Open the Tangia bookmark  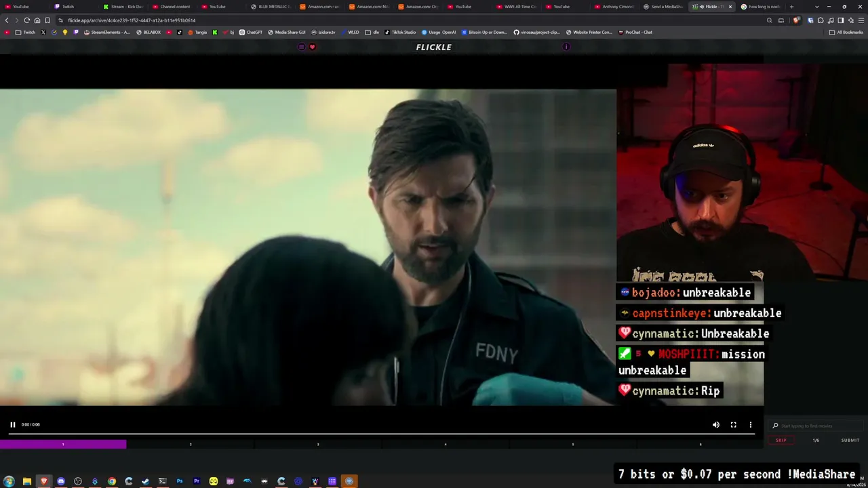tap(197, 32)
